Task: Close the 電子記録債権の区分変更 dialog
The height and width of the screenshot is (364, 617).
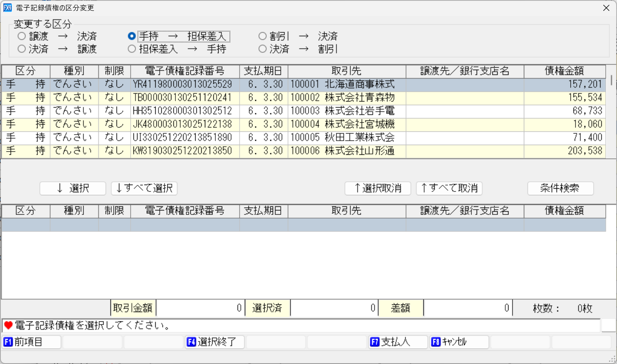Action: pos(607,8)
